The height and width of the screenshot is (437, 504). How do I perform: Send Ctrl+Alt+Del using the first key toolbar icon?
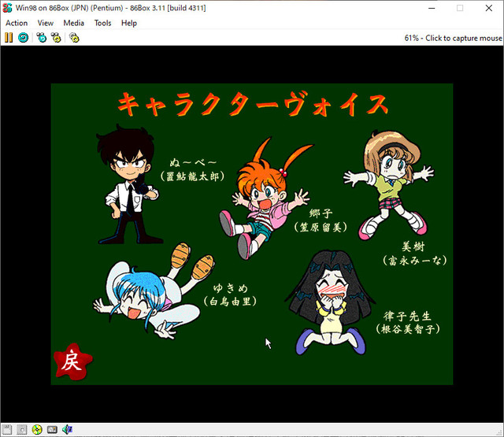[42, 38]
